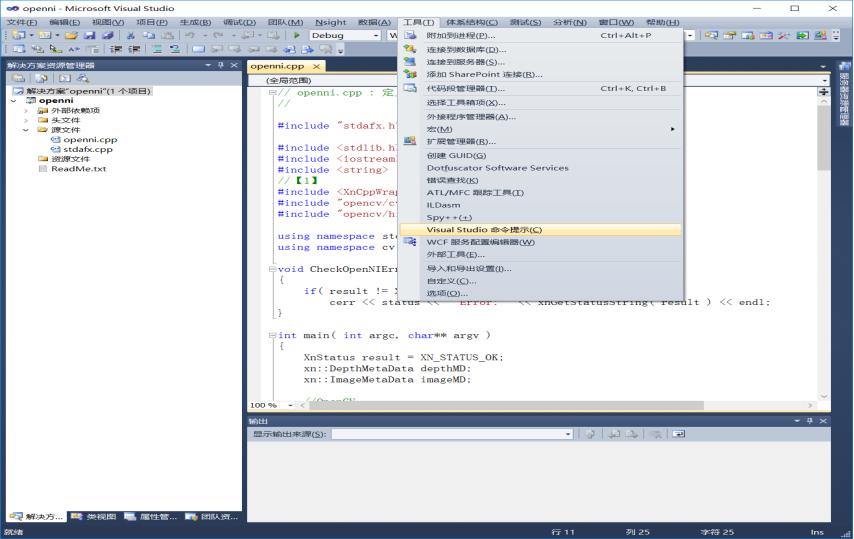Click the editor split pane handle icon
This screenshot has height=539, width=854.
(x=824, y=92)
